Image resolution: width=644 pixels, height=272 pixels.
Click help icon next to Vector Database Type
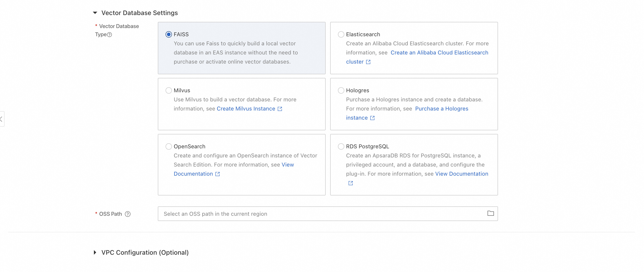point(110,35)
